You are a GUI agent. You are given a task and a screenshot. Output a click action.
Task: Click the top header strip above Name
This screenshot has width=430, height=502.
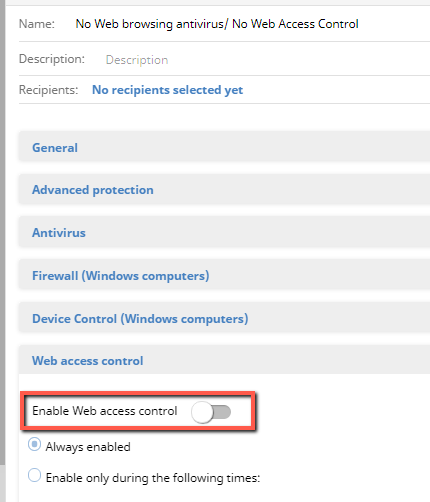click(x=218, y=2)
